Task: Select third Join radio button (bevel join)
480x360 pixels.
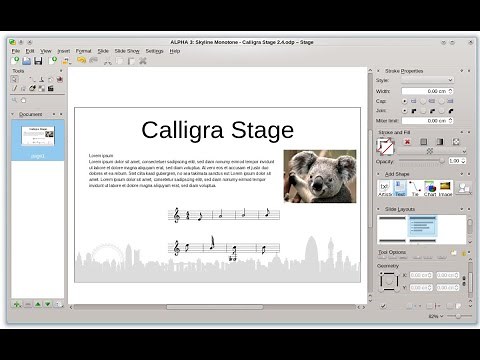Action: pos(442,111)
